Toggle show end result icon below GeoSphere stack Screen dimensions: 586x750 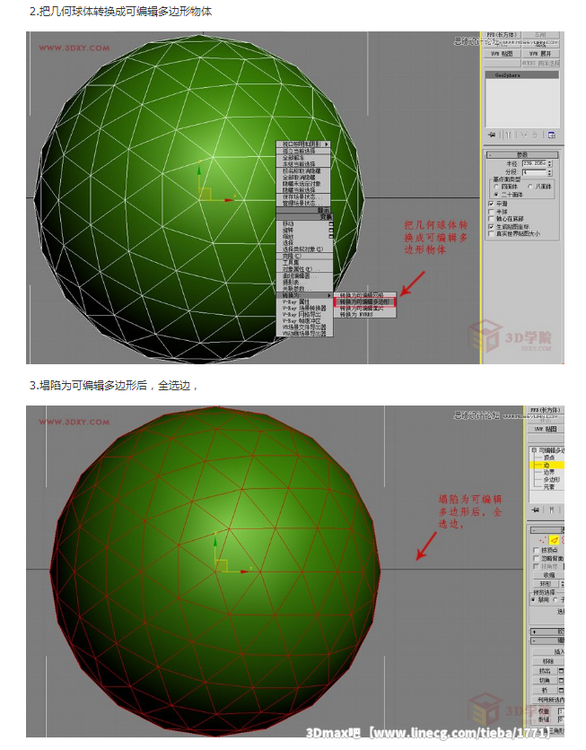click(508, 135)
